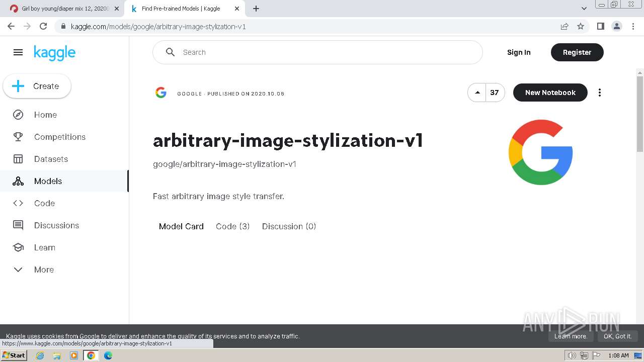Click the Kaggle logo
644x362 pixels.
click(54, 53)
